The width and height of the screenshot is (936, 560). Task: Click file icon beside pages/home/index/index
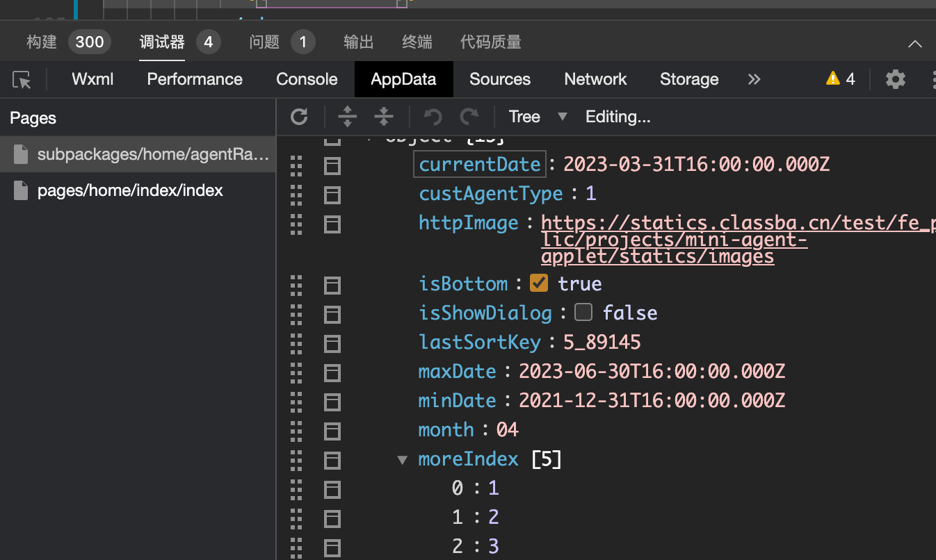point(21,190)
